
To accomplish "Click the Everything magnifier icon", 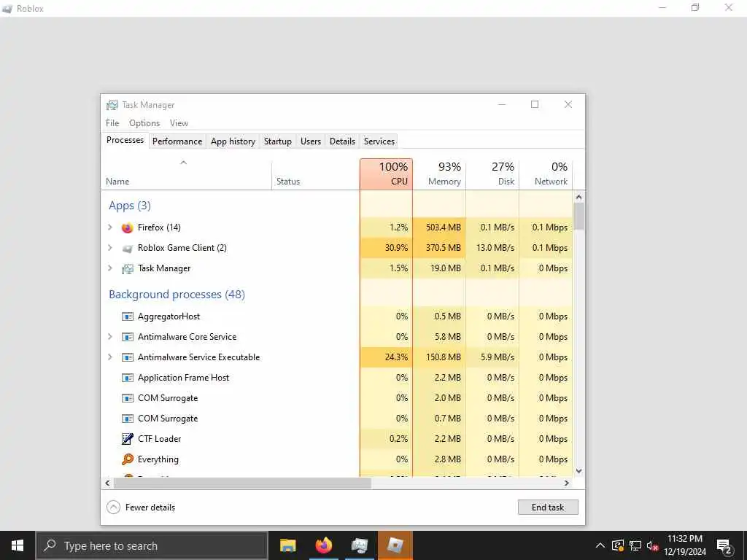I will (127, 459).
